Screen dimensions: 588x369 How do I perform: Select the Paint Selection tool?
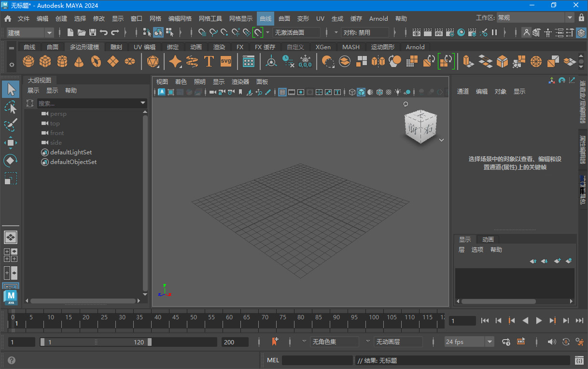coord(11,124)
